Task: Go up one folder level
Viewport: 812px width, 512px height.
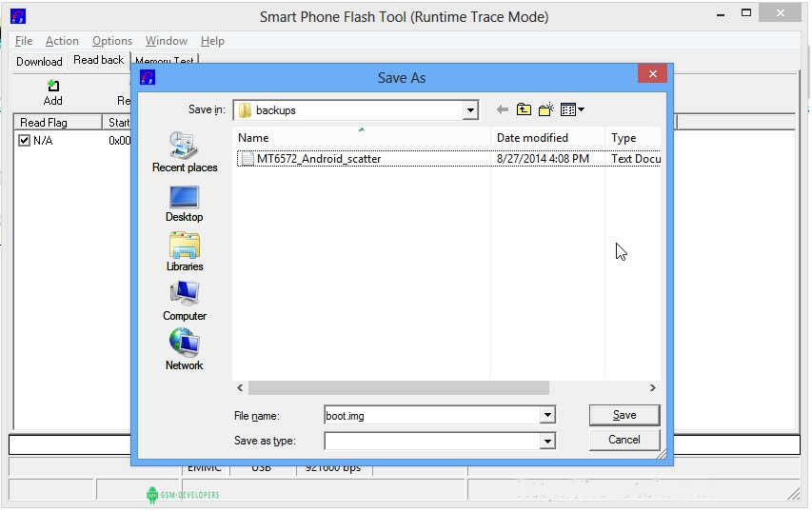Action: point(524,109)
